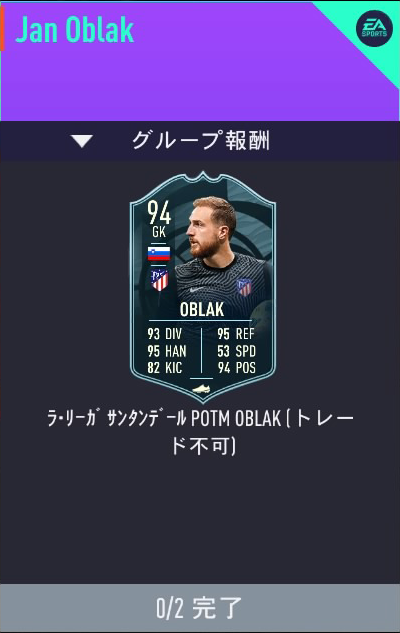Click the EA Sports logo badge

coord(374,28)
